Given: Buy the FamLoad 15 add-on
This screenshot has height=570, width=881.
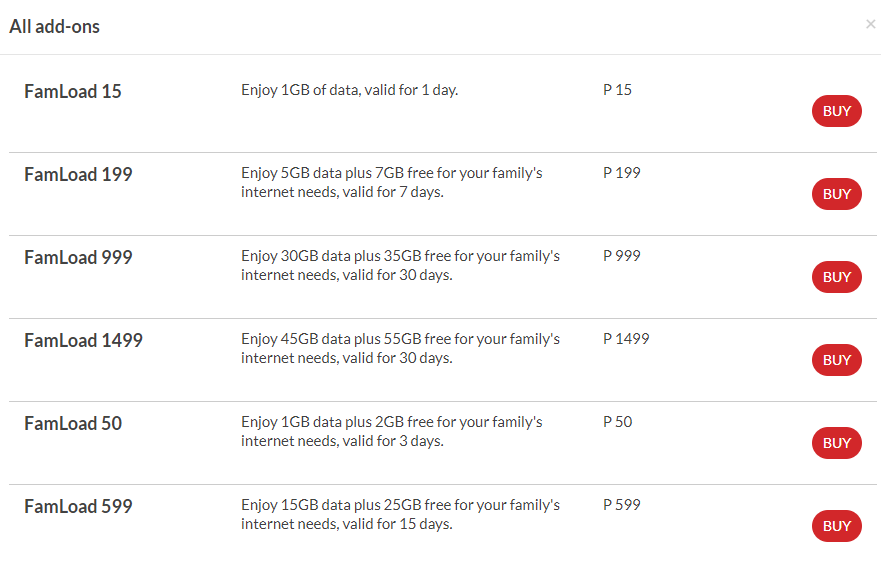Looking at the screenshot, I should 836,111.
